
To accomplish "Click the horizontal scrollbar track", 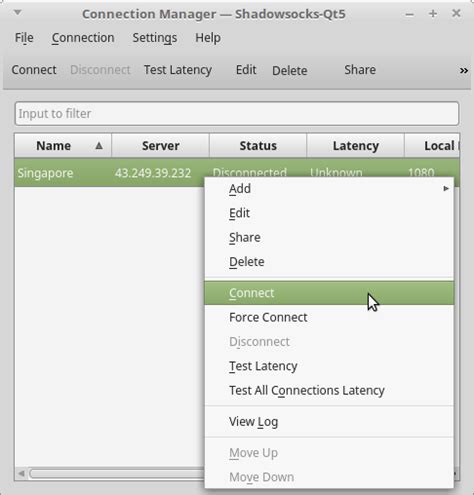I will point(117,473).
